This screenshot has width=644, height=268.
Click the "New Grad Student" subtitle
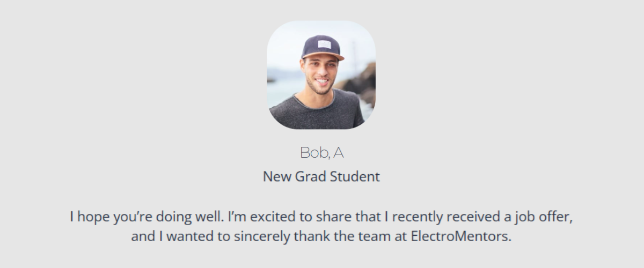pos(321,176)
